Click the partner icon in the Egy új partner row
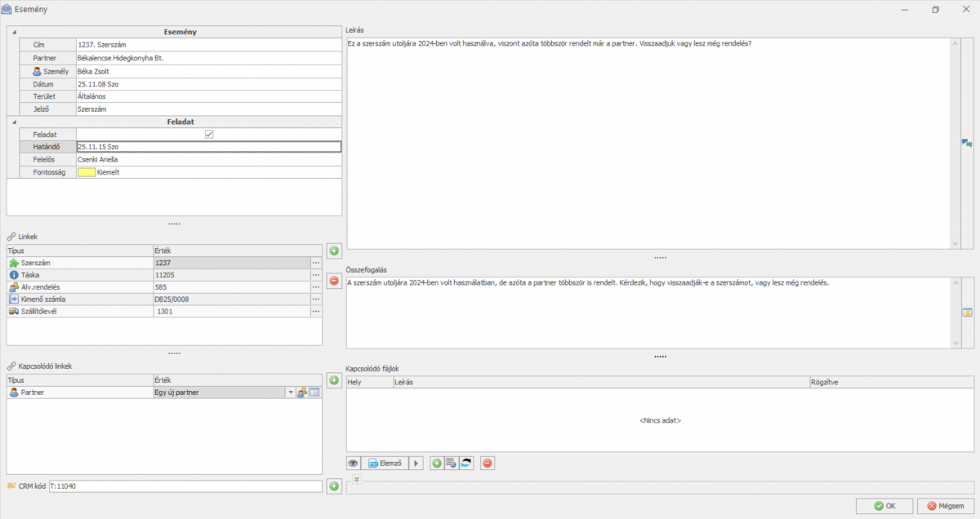This screenshot has height=519, width=980. [x=301, y=393]
